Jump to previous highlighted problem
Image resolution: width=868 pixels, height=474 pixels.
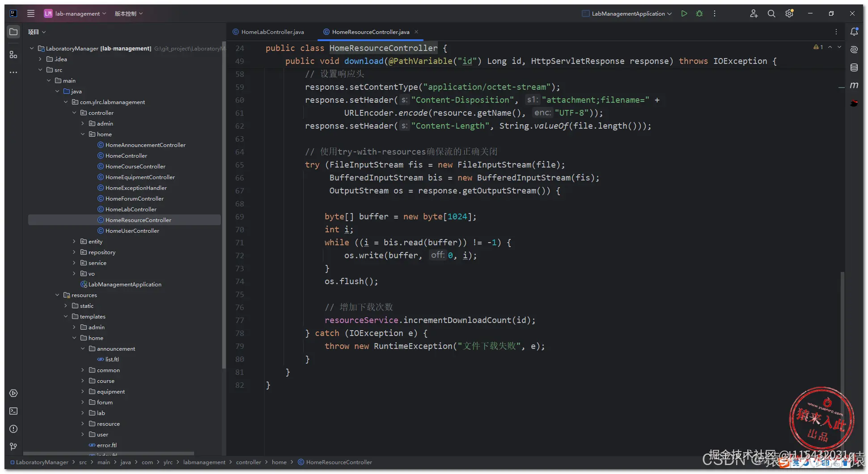click(830, 47)
